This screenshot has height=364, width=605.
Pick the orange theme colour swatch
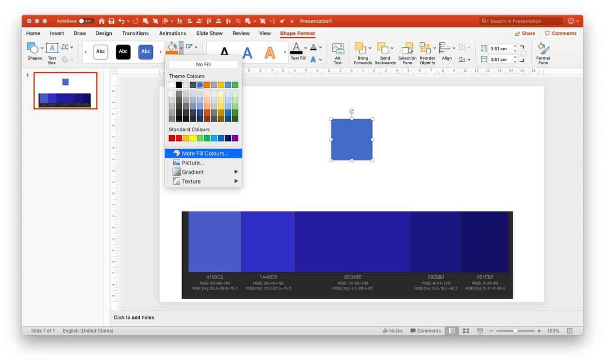207,85
